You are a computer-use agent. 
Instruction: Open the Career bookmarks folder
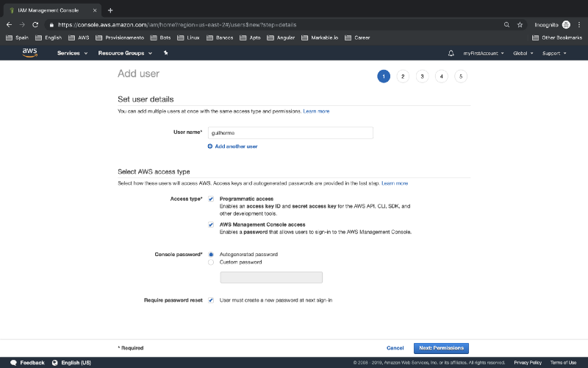pos(357,38)
